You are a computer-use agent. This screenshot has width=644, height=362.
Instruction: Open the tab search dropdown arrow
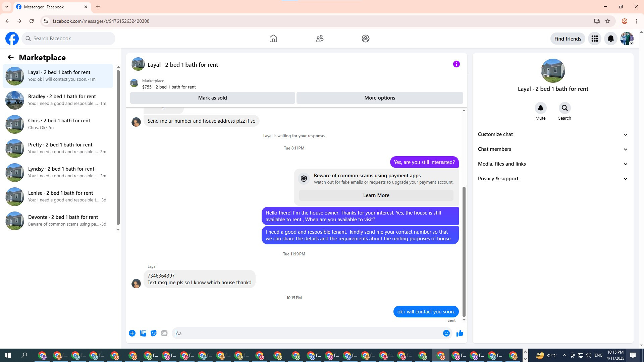[x=7, y=7]
